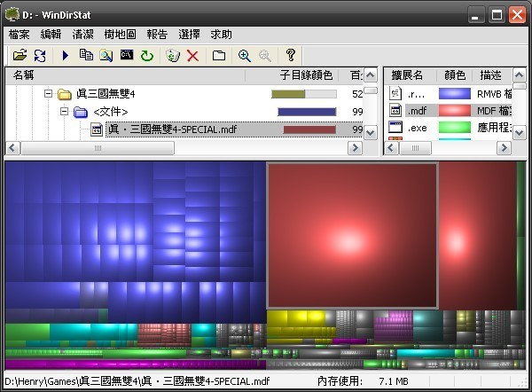Viewport: 532px width, 392px height.
Task: Click the 7.1 MB memory usage value
Action: coord(394,381)
